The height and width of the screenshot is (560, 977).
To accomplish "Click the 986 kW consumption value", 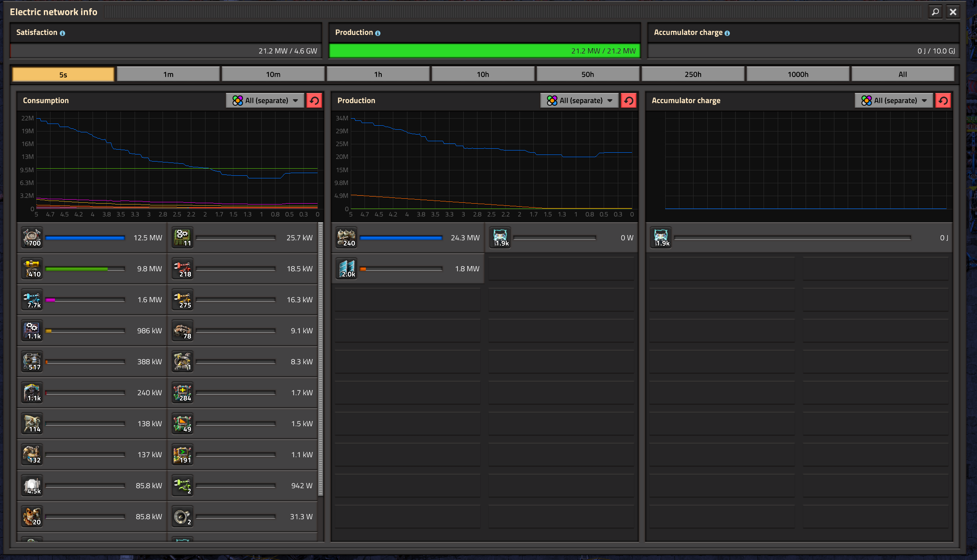I will click(150, 331).
